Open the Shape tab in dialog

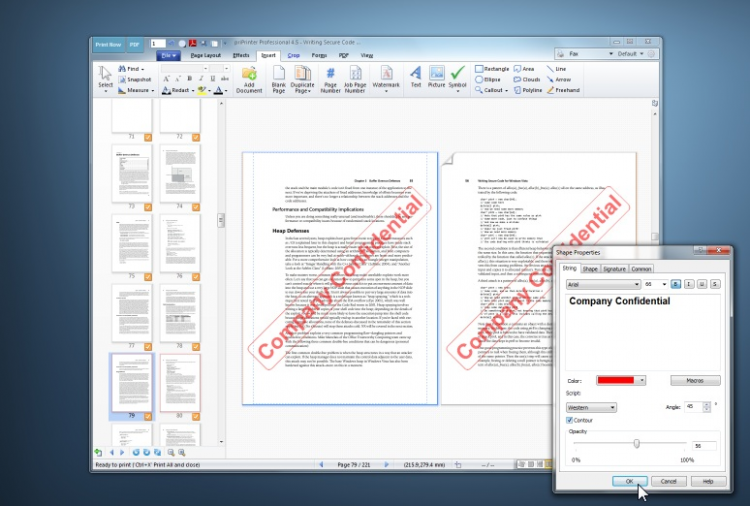point(590,269)
